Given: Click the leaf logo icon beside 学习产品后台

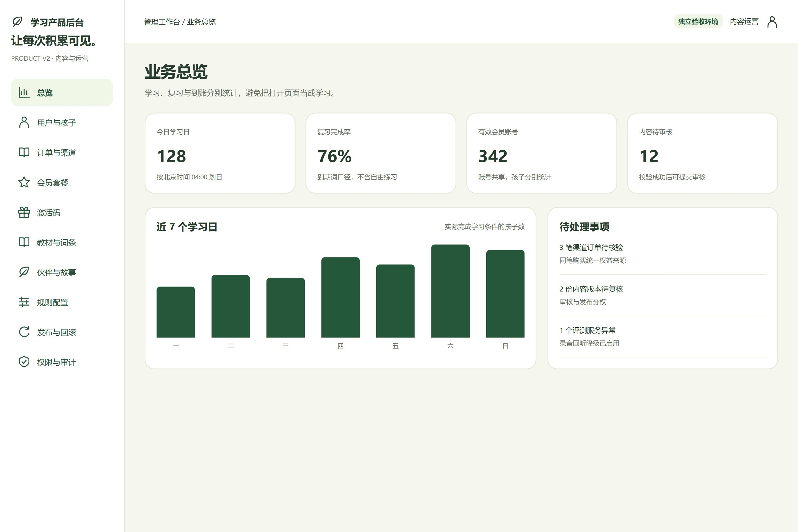Looking at the screenshot, I should [17, 22].
